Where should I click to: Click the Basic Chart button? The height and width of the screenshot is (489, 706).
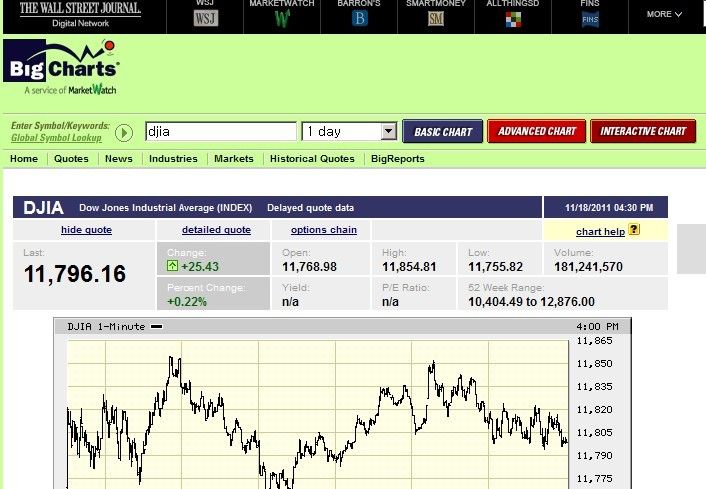pyautogui.click(x=443, y=131)
